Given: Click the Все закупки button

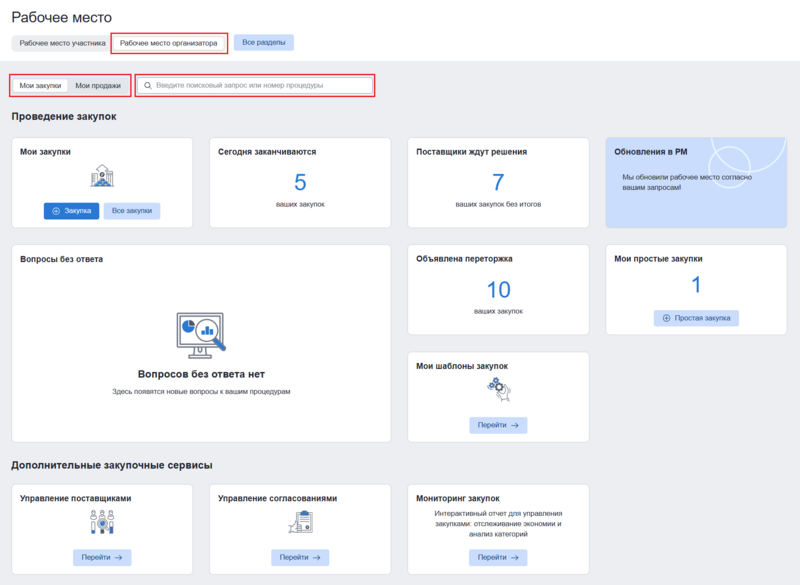Looking at the screenshot, I should [x=132, y=211].
